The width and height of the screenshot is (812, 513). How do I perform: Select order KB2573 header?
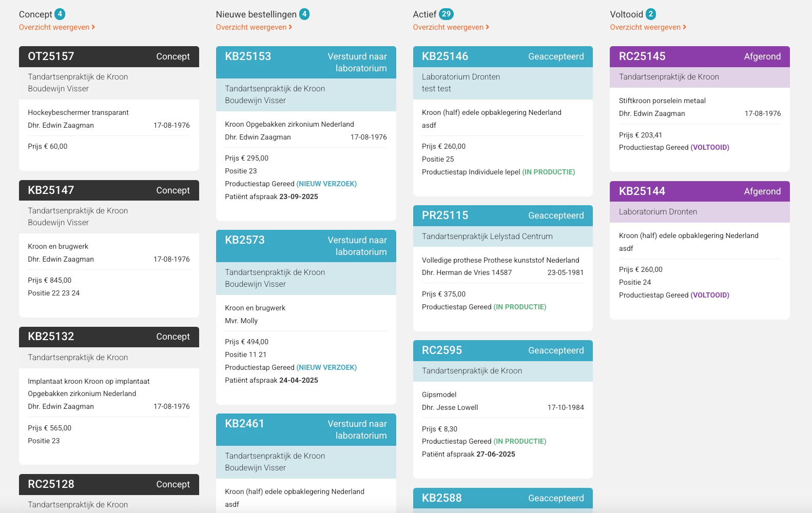click(x=306, y=246)
